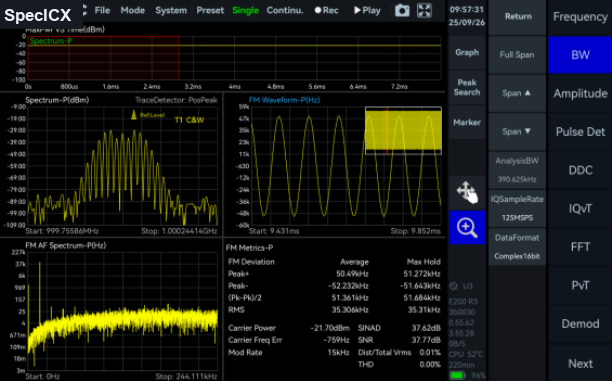The image size is (612, 381).
Task: Open the File menu
Action: 102,11
